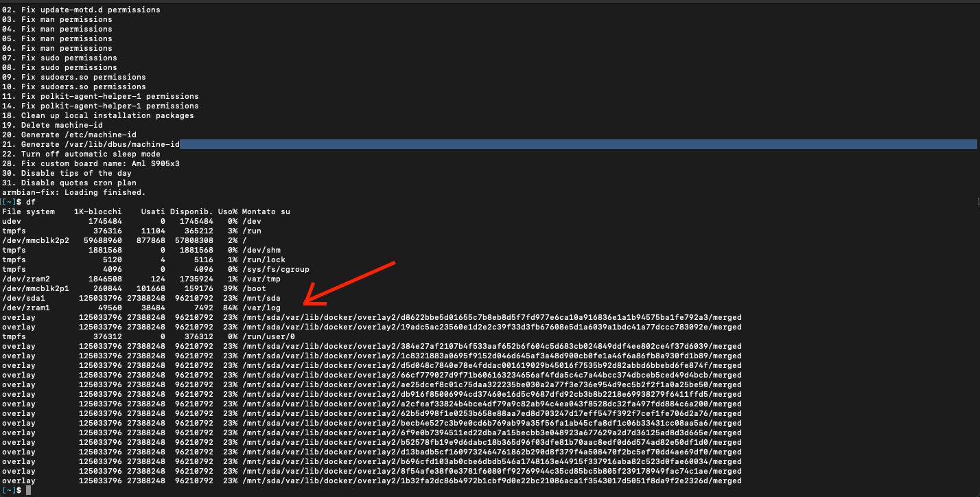Click the "1K-blocchi" column header

tap(98, 211)
